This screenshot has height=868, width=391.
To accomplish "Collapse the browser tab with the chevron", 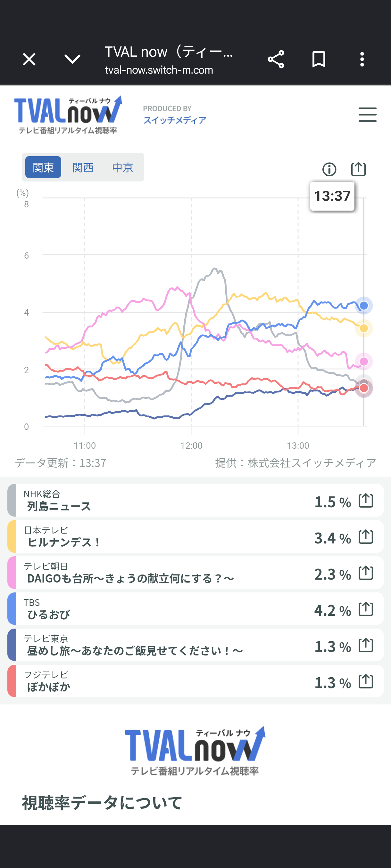I will pos(72,59).
